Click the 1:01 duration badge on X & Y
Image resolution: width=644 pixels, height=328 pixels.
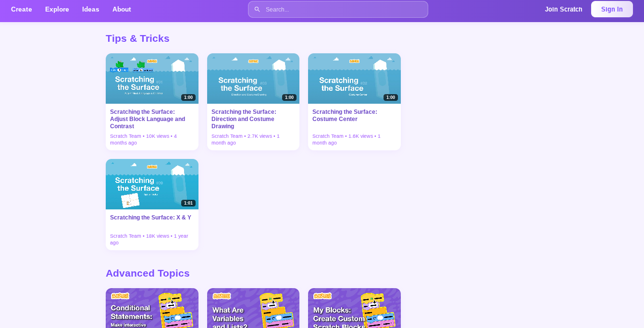[188, 203]
